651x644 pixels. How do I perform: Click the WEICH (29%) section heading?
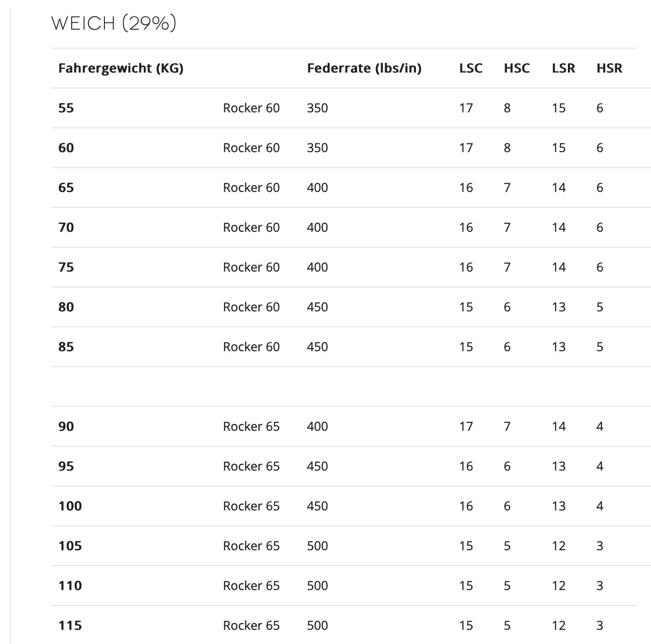pyautogui.click(x=114, y=23)
